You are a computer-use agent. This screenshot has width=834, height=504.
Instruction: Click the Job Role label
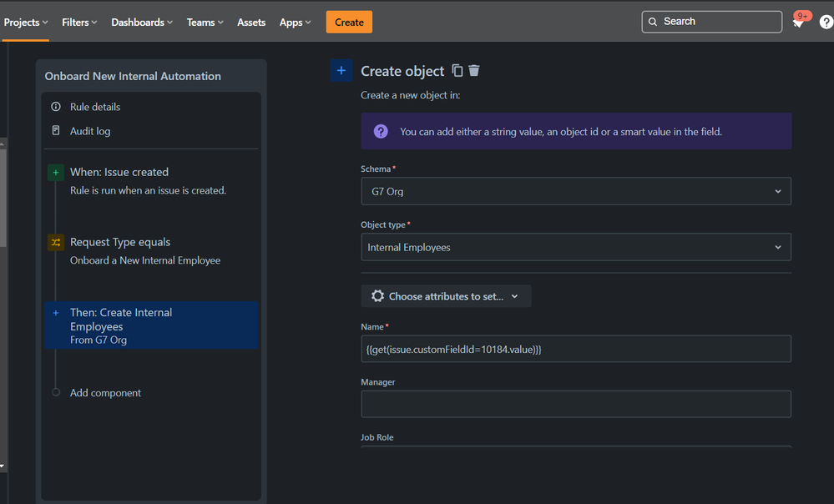(377, 437)
